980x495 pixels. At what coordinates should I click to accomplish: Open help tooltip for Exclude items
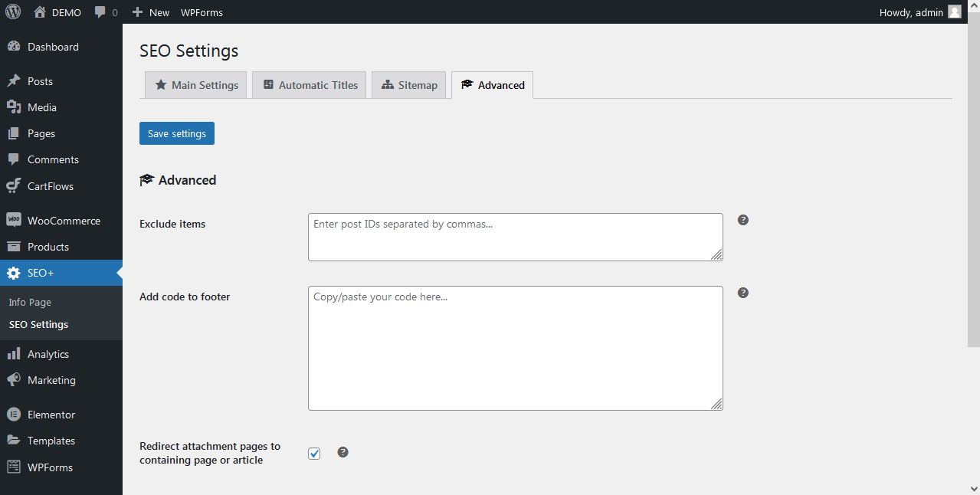pyautogui.click(x=743, y=220)
